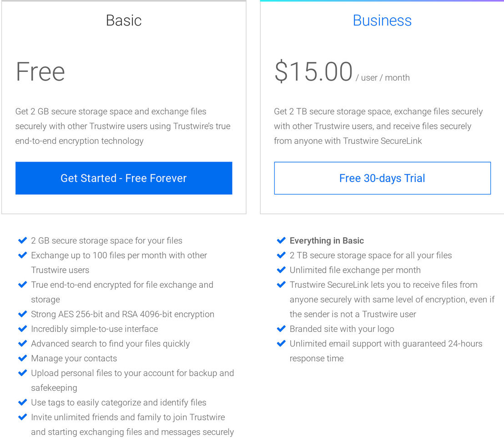The image size is (504, 443).
Task: Click 'Manage your contacts' feature text
Action: tap(74, 358)
